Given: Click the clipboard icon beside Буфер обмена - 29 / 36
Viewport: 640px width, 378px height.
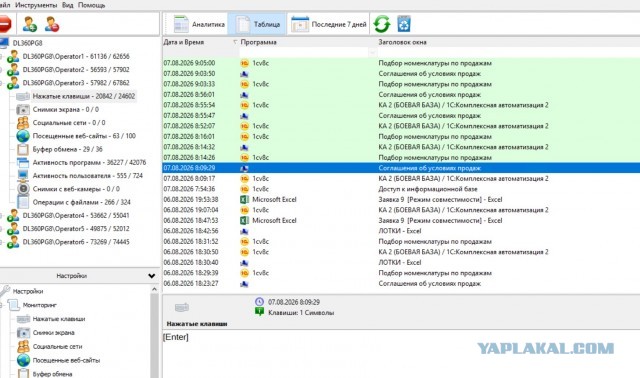Looking at the screenshot, I should click(23, 149).
